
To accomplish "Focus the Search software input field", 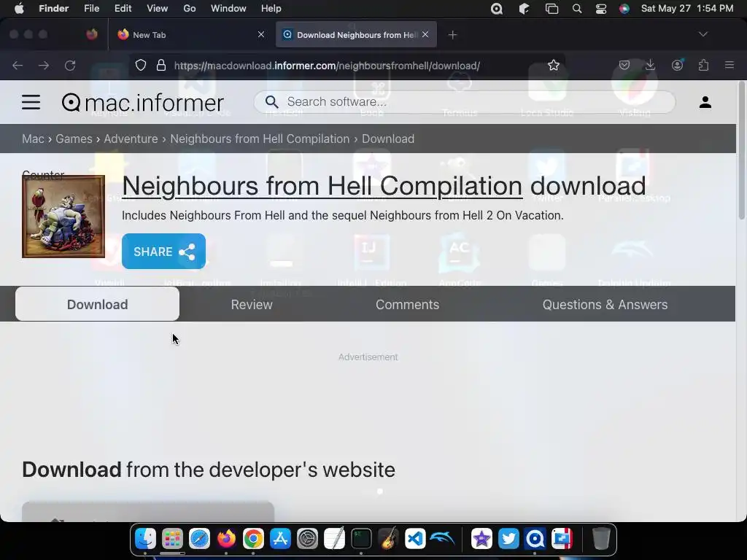I will point(465,102).
